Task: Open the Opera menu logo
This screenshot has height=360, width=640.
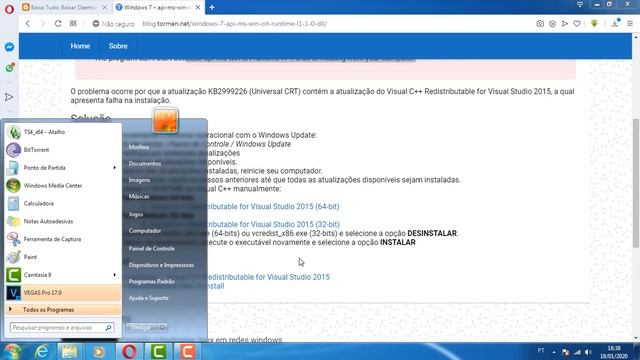Action: coord(9,9)
